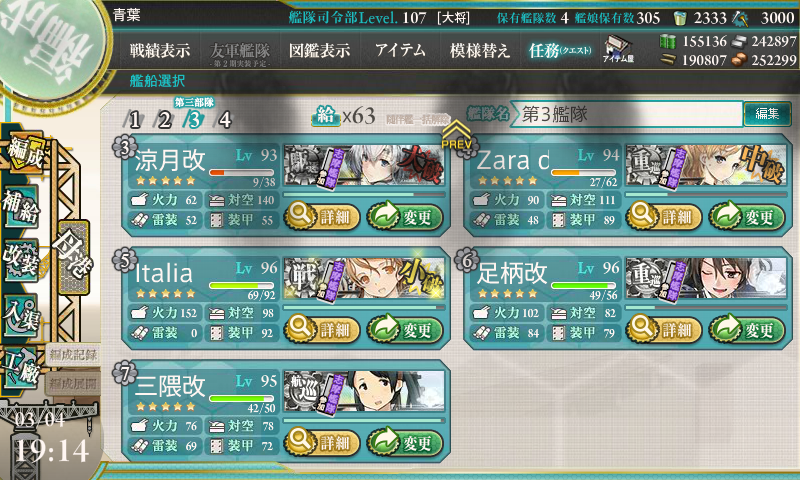Click 変更 button for Italia
The width and height of the screenshot is (800, 480).
405,330
